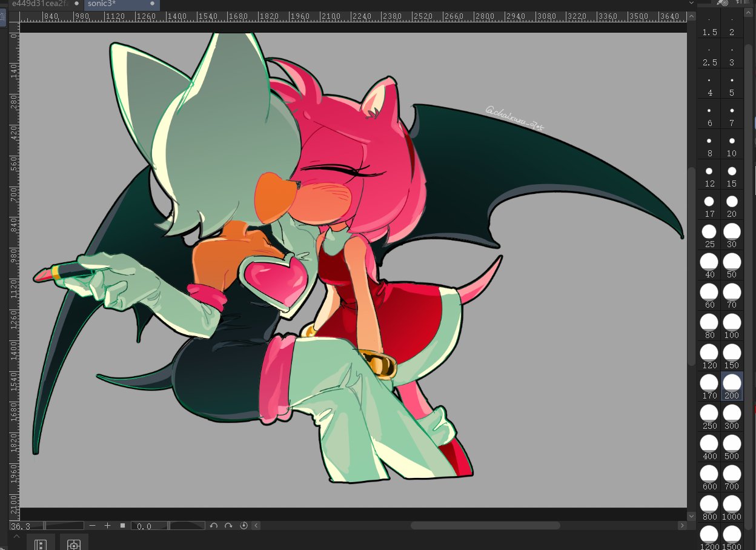Select the highlighted brush size 200
This screenshot has width=756, height=550.
point(732,386)
